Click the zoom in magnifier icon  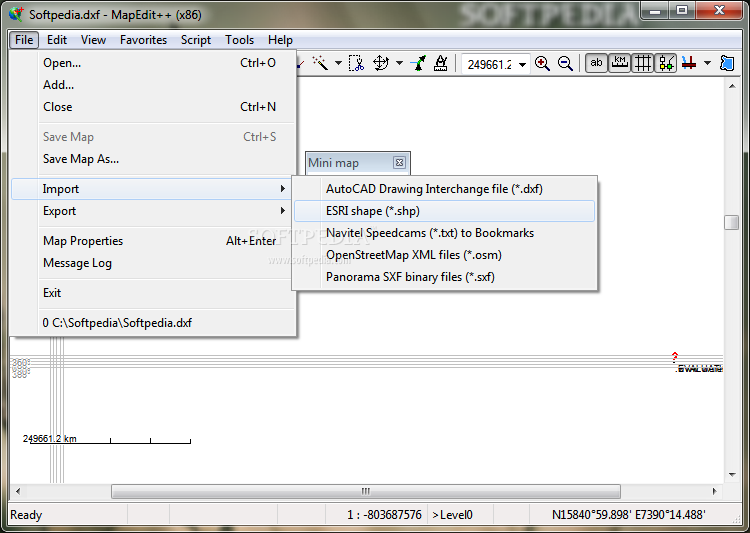pyautogui.click(x=542, y=63)
